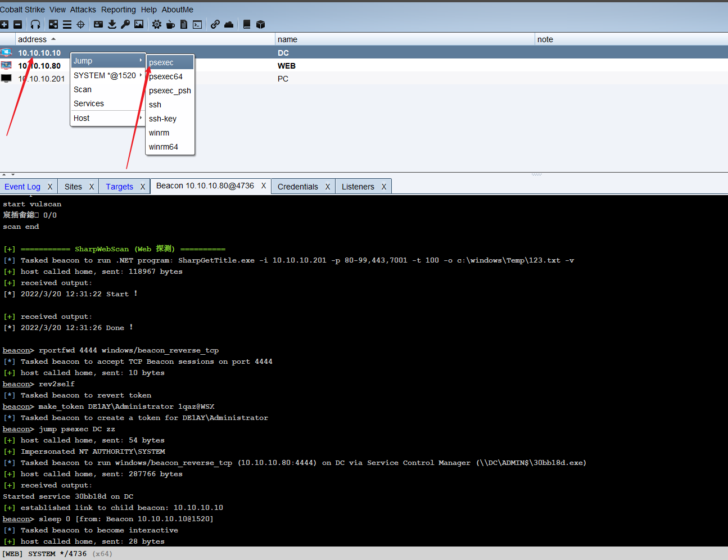
Task: Click the About cube icon in toolbar
Action: (260, 24)
